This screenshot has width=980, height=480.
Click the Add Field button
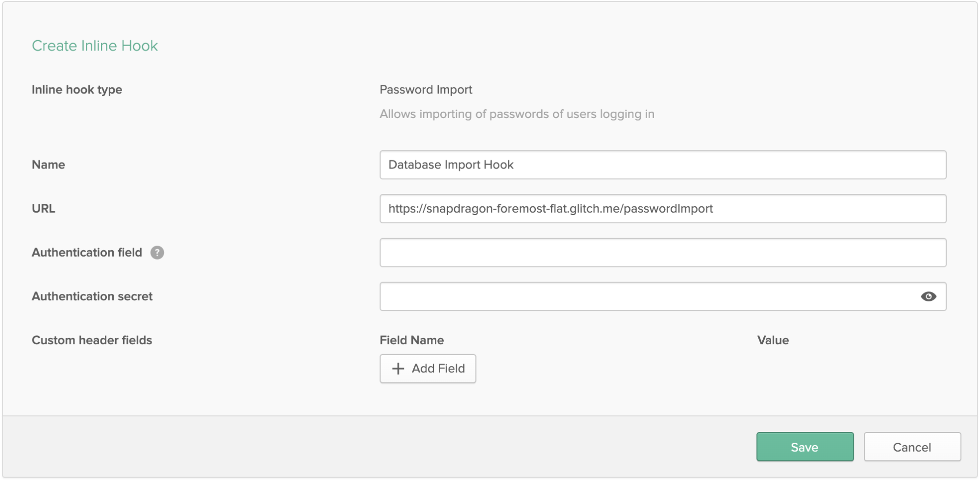pyautogui.click(x=427, y=369)
